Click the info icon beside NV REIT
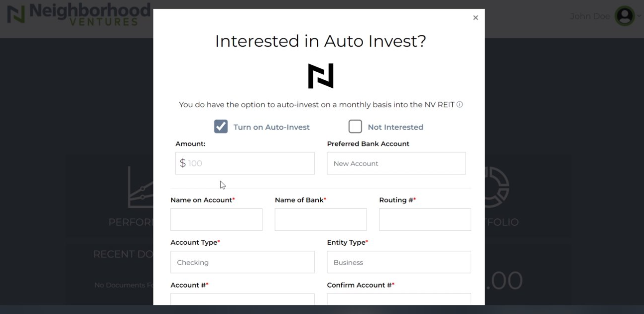644x314 pixels. 460,105
